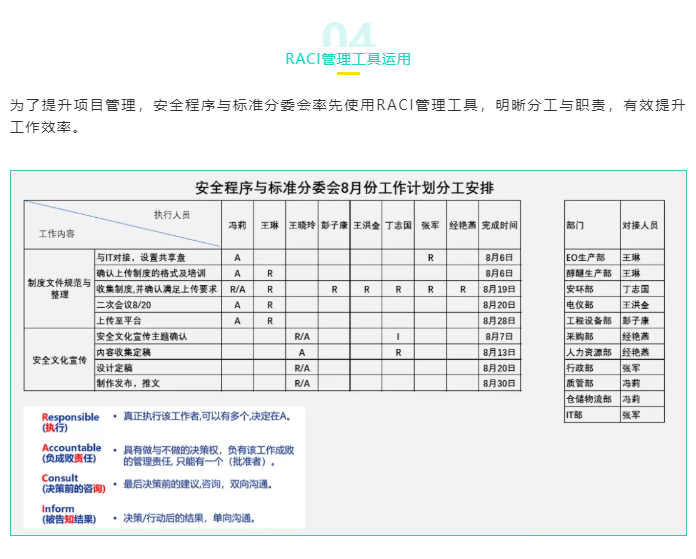Screen dimensions: 696x559
Task: Click the Inform (被告知结果) legend label
Action: pyautogui.click(x=71, y=514)
